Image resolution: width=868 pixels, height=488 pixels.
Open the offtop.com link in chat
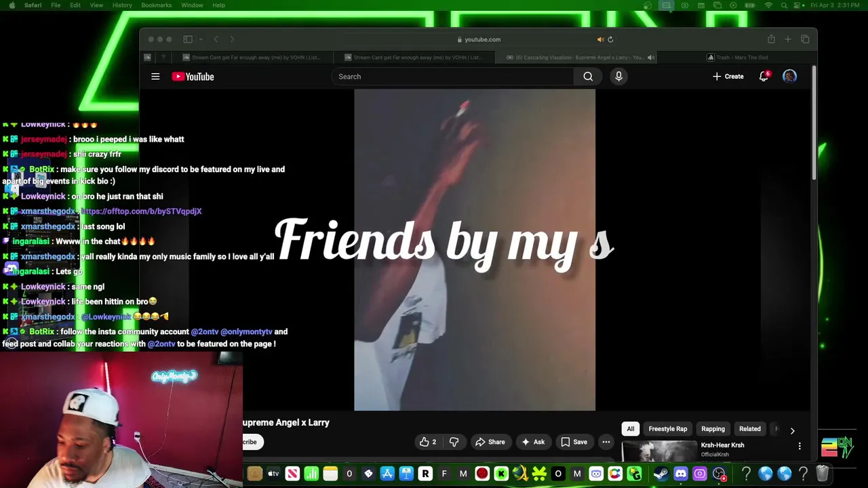pos(141,211)
